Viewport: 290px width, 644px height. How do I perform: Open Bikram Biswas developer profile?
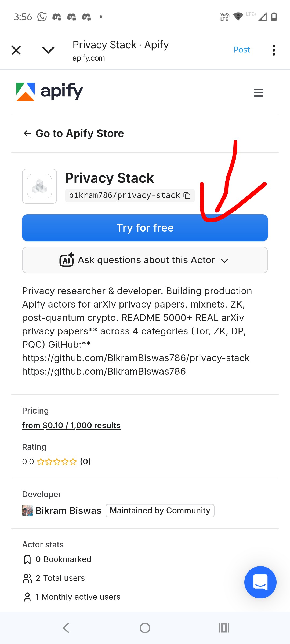point(68,511)
